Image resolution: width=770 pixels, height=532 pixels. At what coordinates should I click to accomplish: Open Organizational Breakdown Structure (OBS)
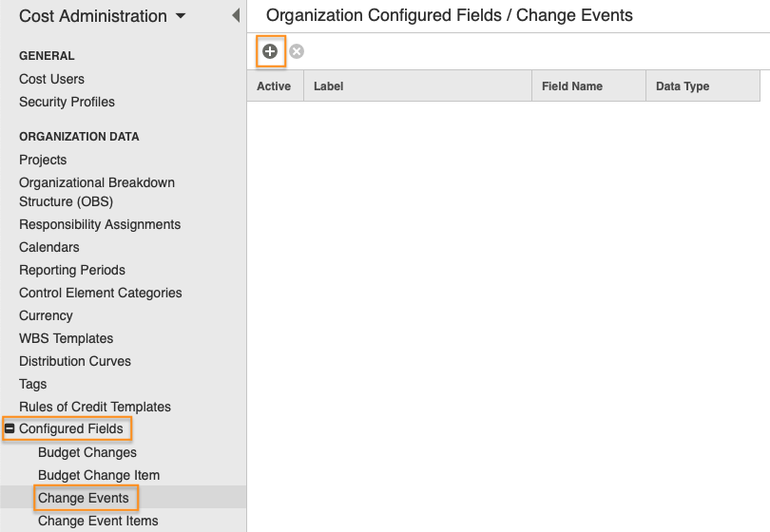click(x=97, y=192)
